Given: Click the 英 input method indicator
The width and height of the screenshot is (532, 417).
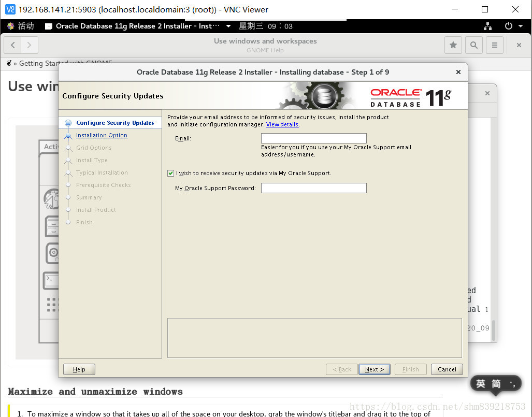Looking at the screenshot, I should (480, 384).
